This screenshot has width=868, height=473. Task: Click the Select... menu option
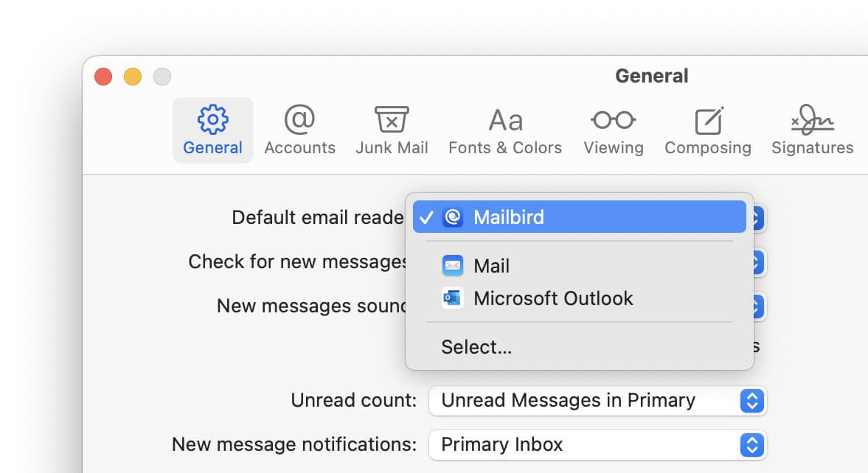[579, 347]
